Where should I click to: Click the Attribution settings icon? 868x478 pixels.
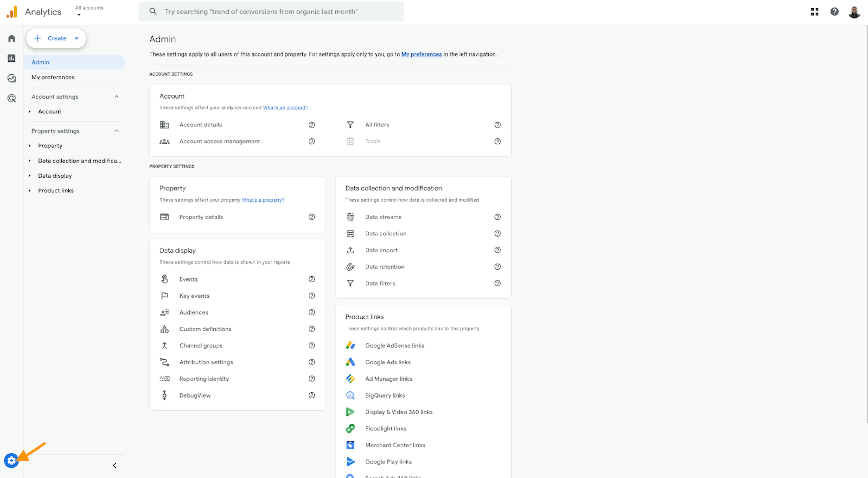(165, 362)
